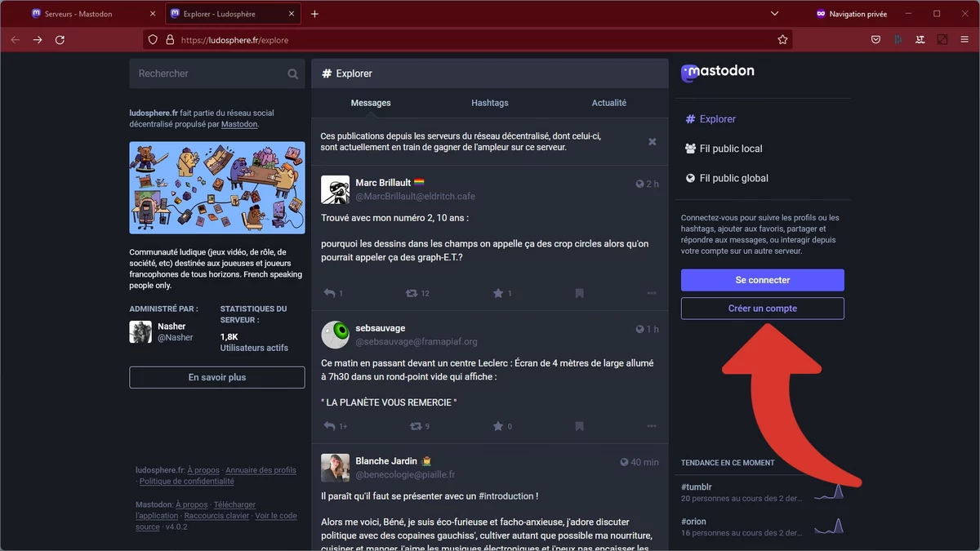Favourite Marc Brillault's post
Screen dimensions: 980x551
(x=498, y=293)
